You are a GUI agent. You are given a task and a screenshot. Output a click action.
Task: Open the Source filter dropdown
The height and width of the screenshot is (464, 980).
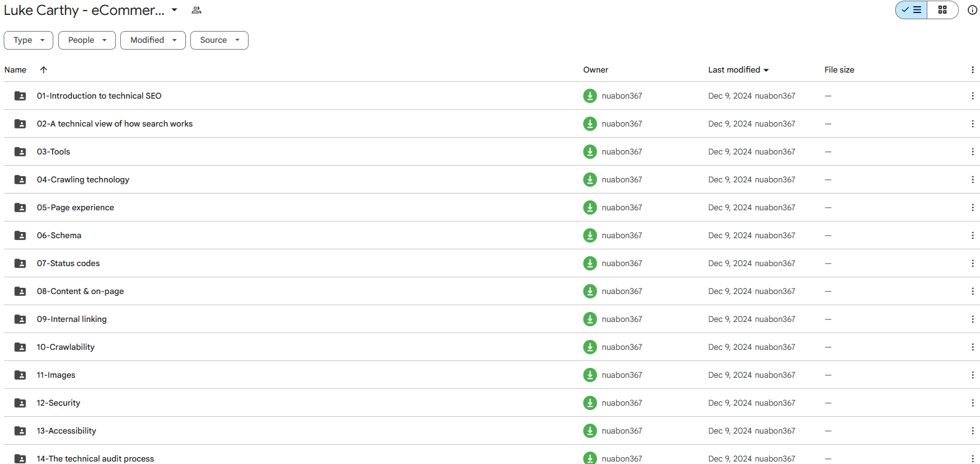pyautogui.click(x=219, y=40)
